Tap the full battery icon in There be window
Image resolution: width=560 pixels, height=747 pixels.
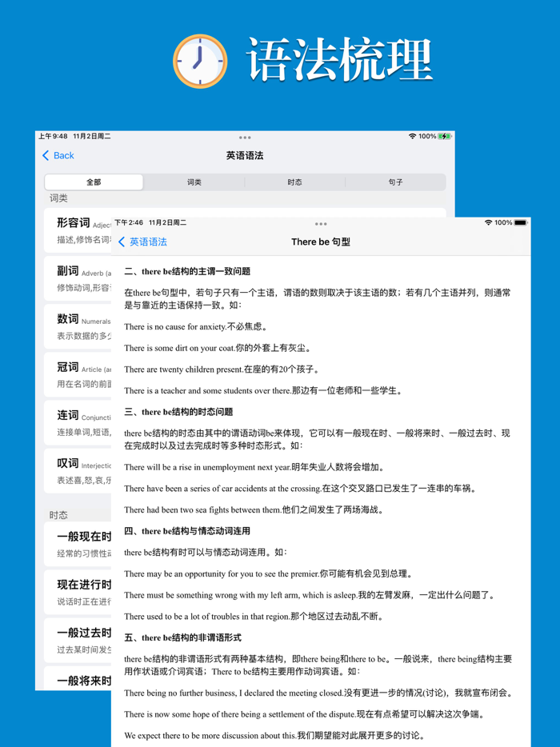point(521,222)
